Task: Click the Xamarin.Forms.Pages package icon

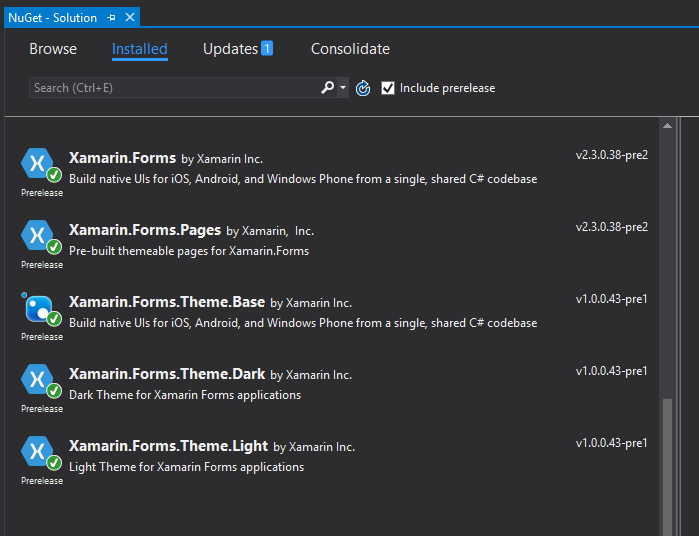Action: pos(41,237)
